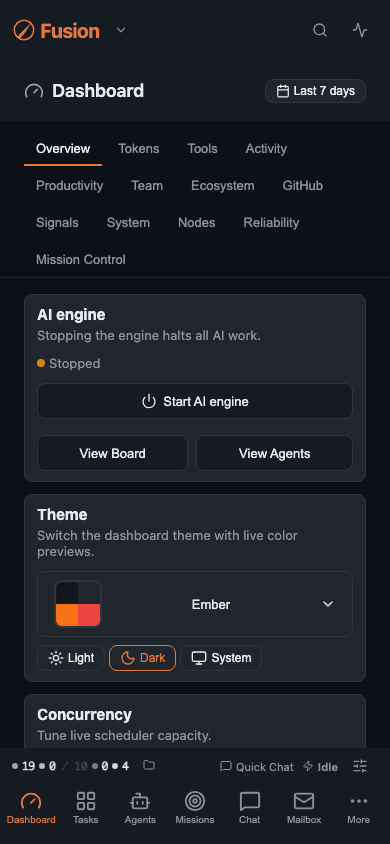This screenshot has width=390, height=844.
Task: Click the folder icon in status bar
Action: pos(149,765)
